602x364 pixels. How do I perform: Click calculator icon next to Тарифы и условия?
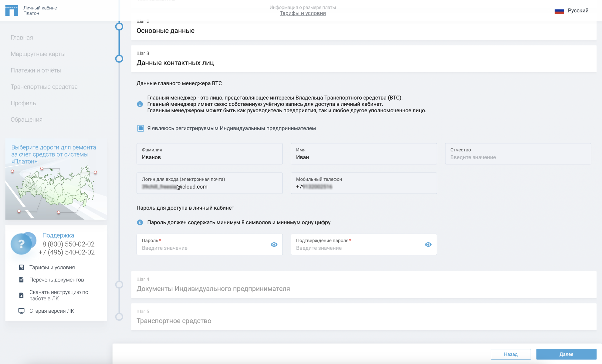coord(21,267)
